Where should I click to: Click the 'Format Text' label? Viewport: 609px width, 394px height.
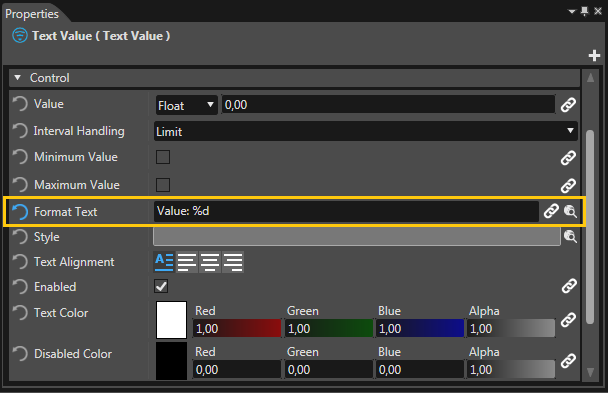pos(66,212)
